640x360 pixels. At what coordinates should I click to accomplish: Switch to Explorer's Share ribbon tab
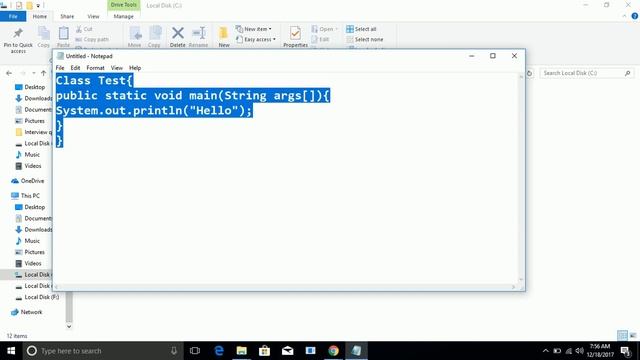[x=67, y=16]
